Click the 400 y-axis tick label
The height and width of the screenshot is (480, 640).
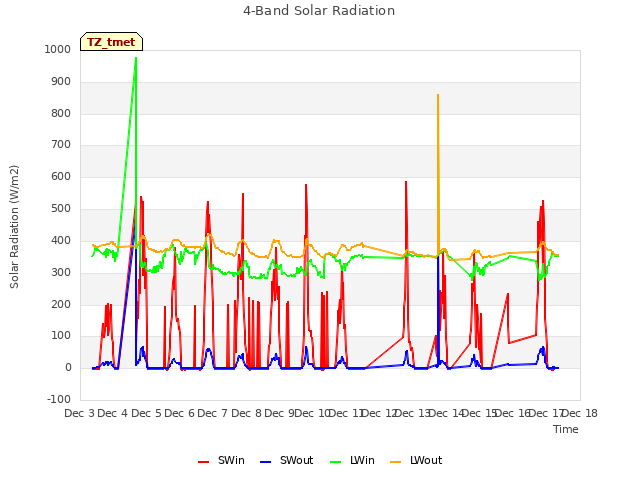pyautogui.click(x=61, y=240)
